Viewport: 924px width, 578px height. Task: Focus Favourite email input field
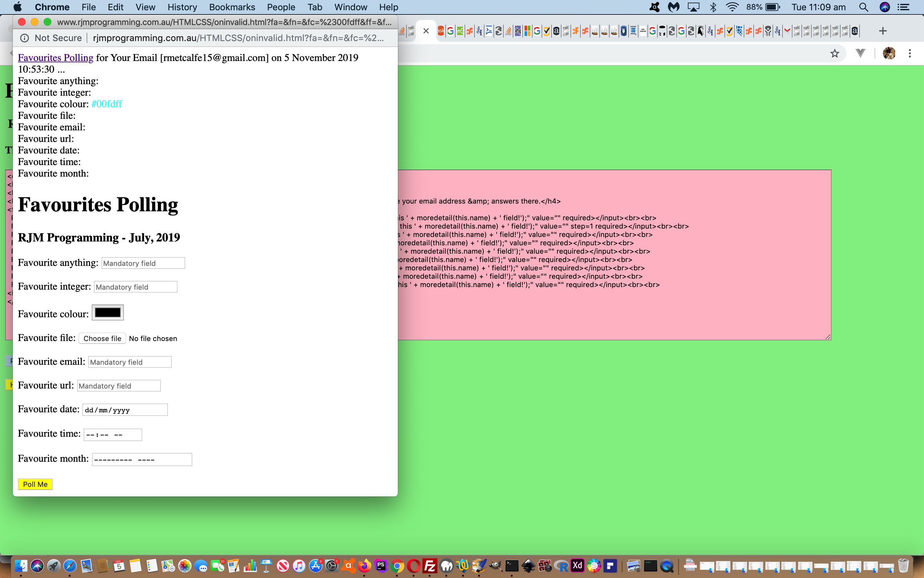pos(130,362)
